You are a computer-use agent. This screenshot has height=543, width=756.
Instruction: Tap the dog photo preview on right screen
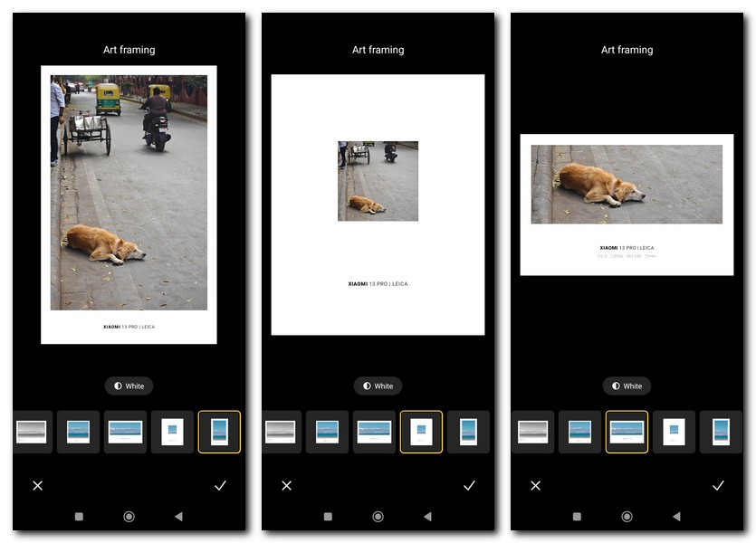(627, 185)
